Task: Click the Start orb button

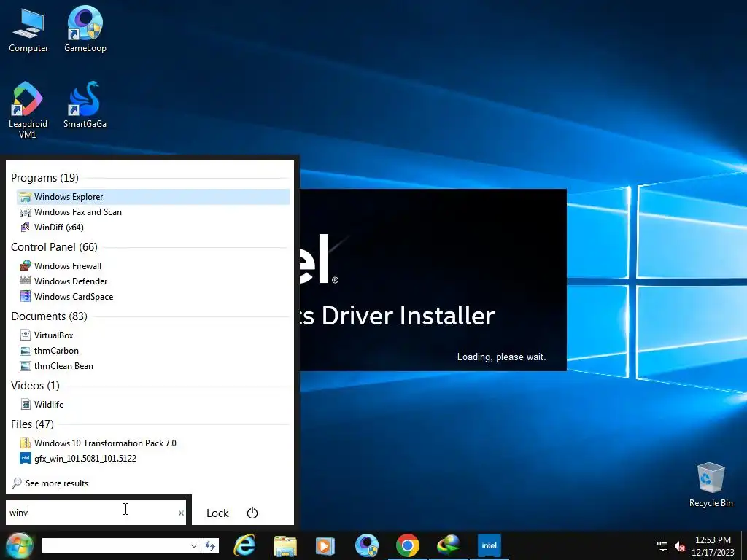Action: click(x=19, y=545)
